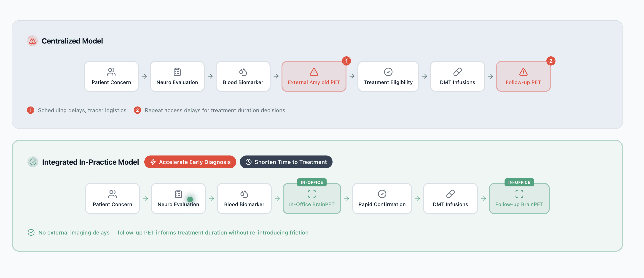Click the Follow-up PET warning icon

523,72
